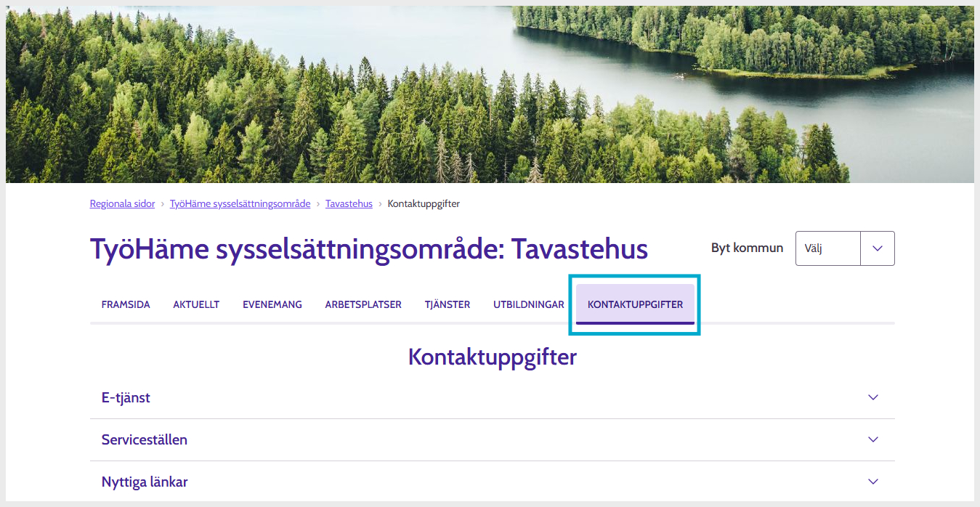Open the E-tjänst accordion heading

pos(492,397)
